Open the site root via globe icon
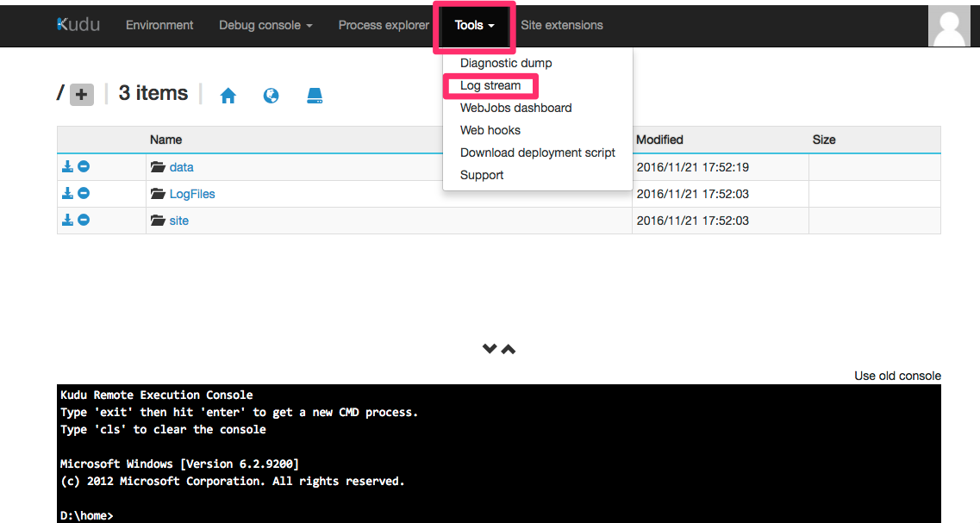This screenshot has height=523, width=980. point(271,95)
